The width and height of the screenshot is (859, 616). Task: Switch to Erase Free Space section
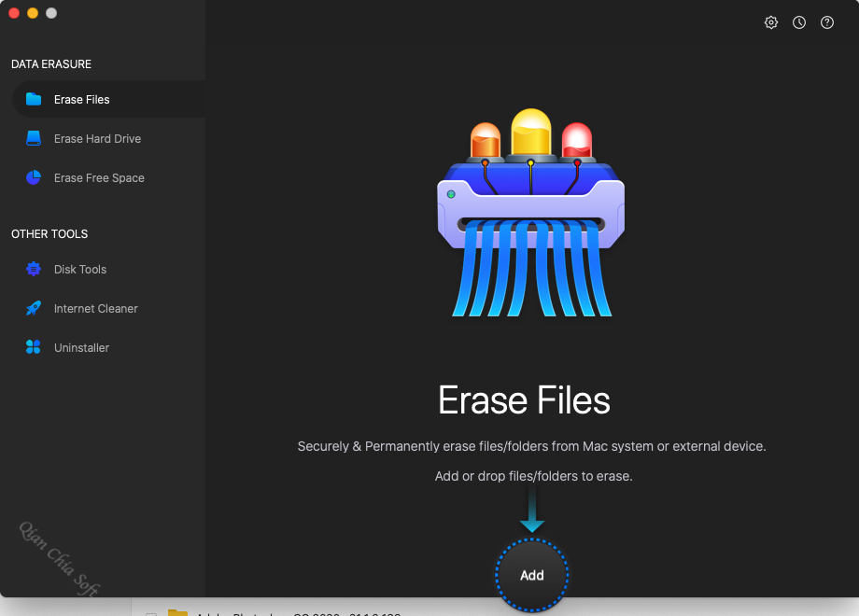[99, 178]
